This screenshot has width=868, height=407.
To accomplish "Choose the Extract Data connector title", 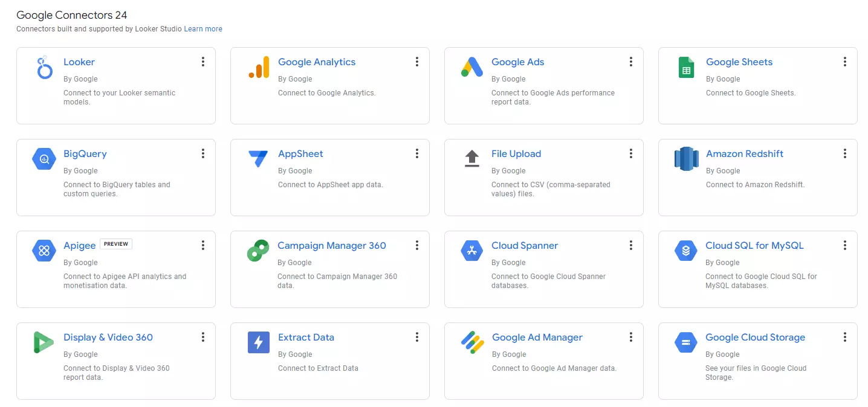I will [x=306, y=337].
